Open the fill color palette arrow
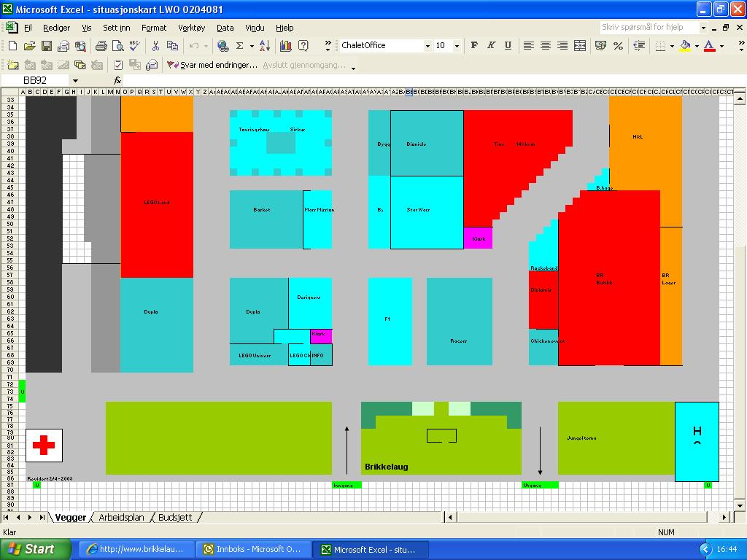747x560 pixels. click(697, 46)
